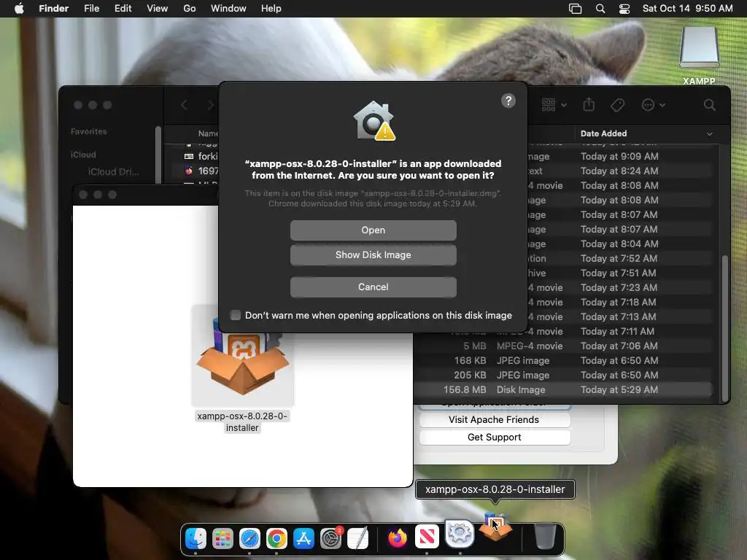This screenshot has height=560, width=747.
Task: Click Visit Apache Friends button
Action: pyautogui.click(x=494, y=419)
